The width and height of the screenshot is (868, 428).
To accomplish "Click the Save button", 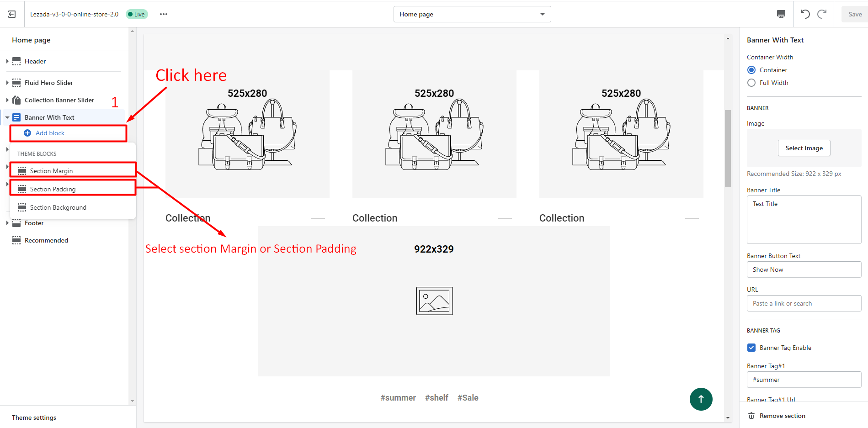I will coord(854,14).
